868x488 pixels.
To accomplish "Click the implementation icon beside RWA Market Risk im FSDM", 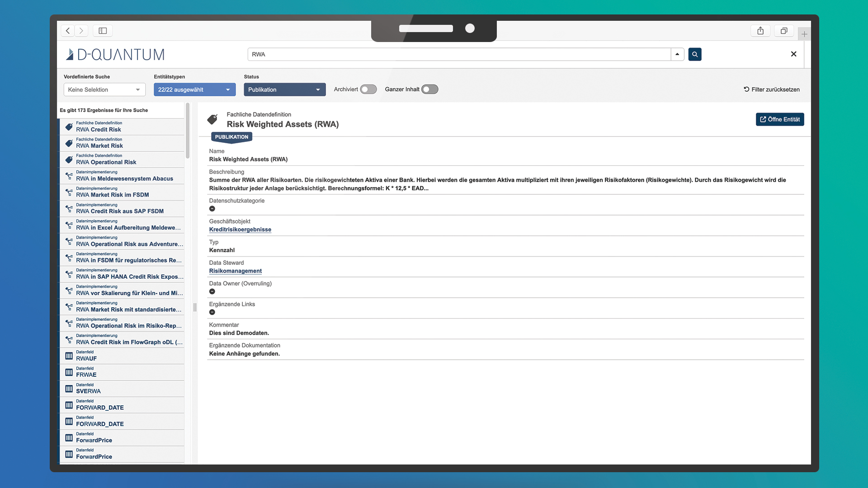I will coord(69,192).
